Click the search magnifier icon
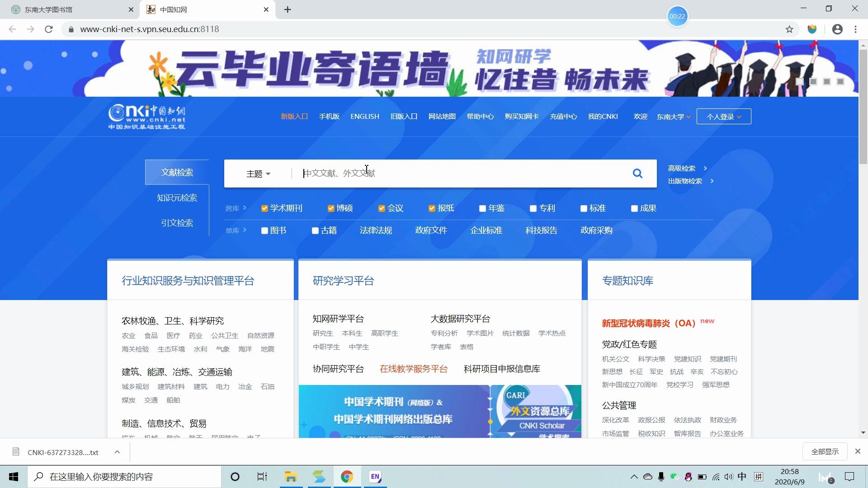868x488 pixels. (637, 173)
